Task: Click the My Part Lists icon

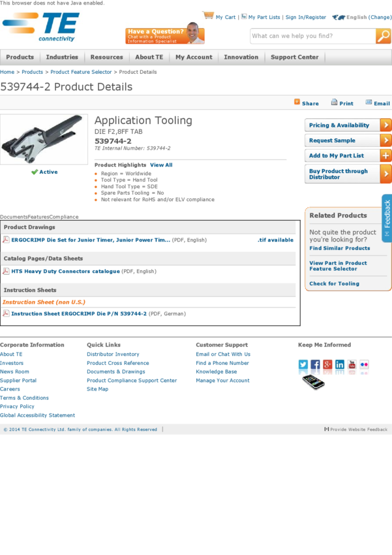Action: pyautogui.click(x=244, y=16)
